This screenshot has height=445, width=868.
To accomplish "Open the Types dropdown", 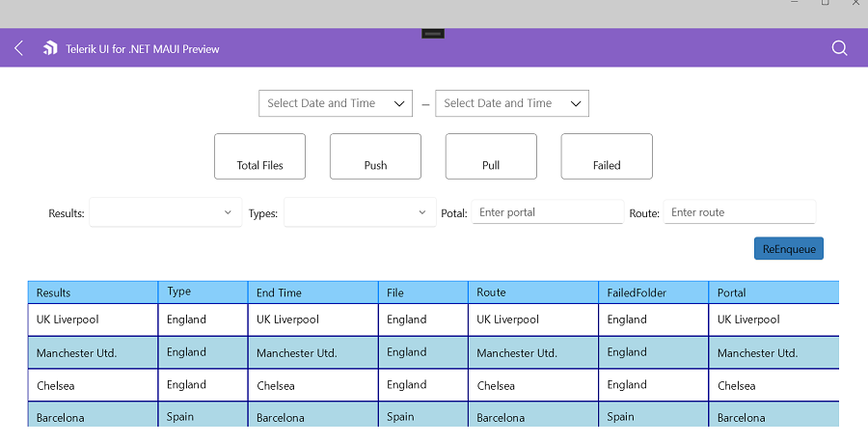I will tap(360, 212).
